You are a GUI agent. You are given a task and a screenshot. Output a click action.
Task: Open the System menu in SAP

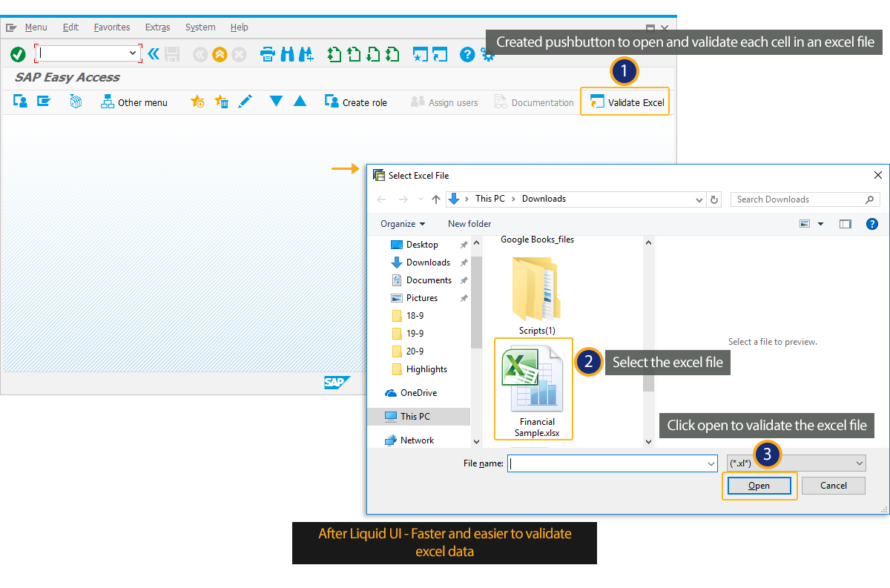point(200,27)
